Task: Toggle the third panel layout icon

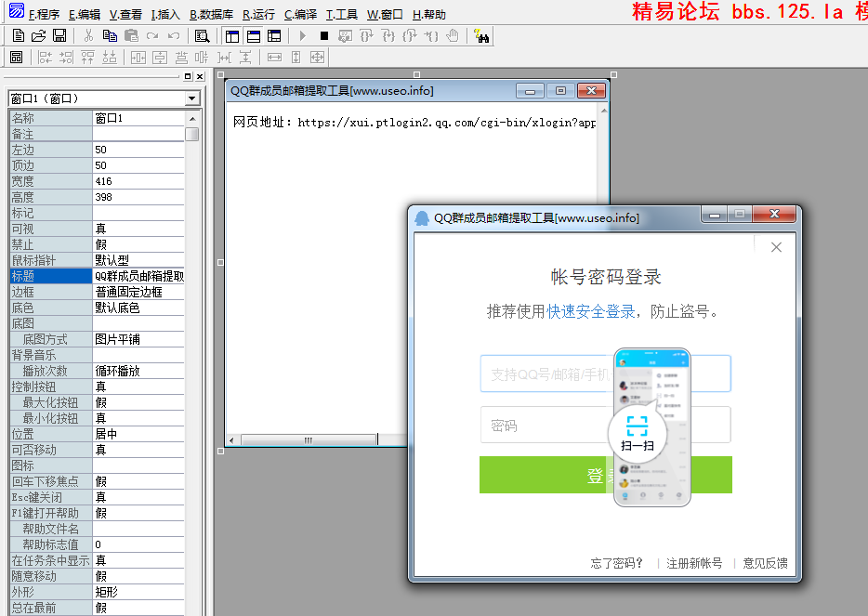Action: (274, 36)
